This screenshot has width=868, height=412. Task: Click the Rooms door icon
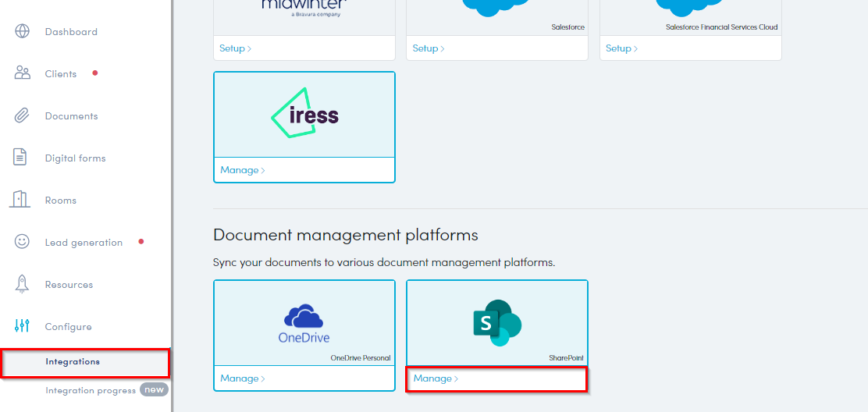(20, 200)
